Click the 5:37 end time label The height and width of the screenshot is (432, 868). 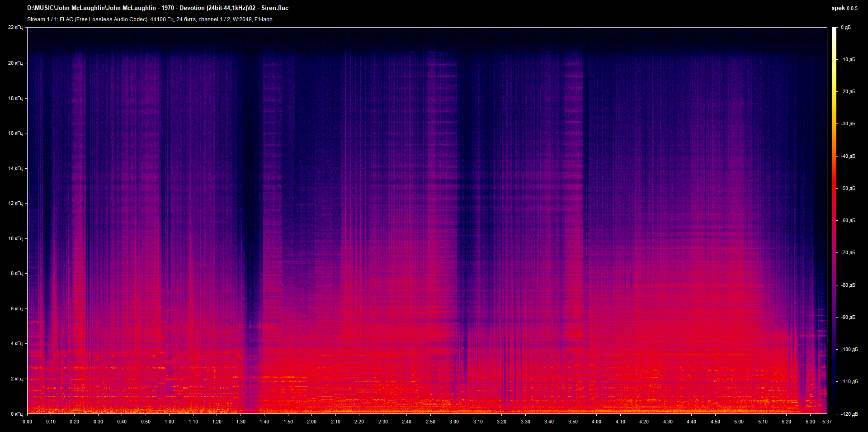[827, 422]
